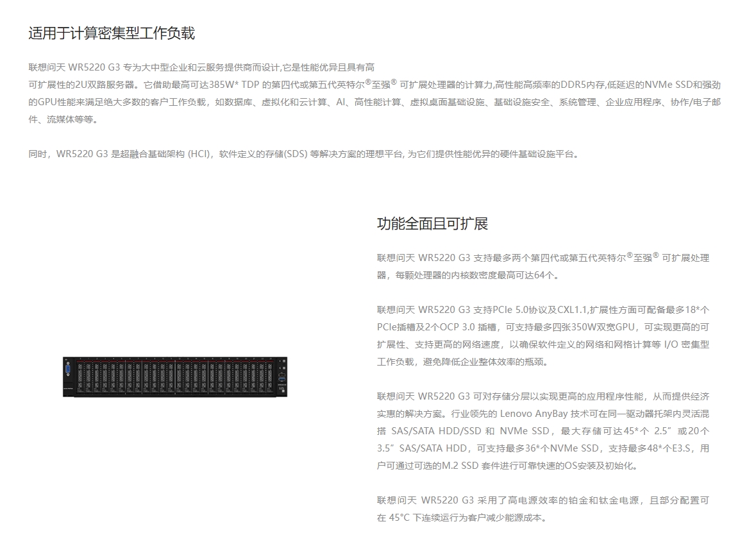Click the line starting 扩展性、支持更高的网络速度
This screenshot has width=756, height=533.
point(543,344)
